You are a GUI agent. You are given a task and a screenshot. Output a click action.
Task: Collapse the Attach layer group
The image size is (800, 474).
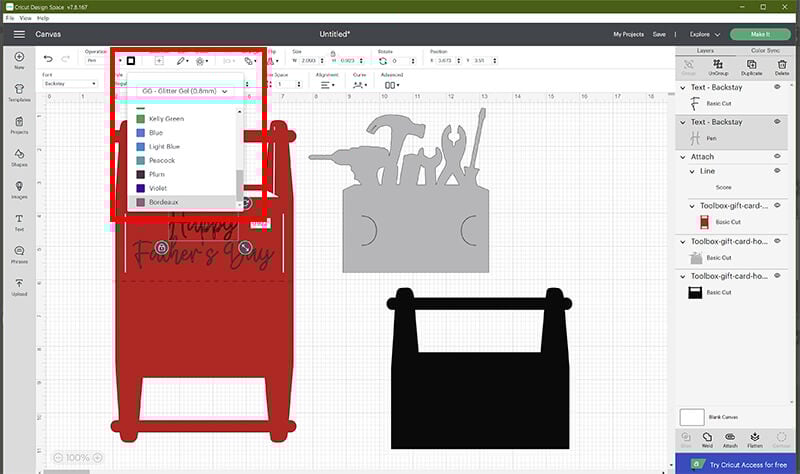[682, 156]
